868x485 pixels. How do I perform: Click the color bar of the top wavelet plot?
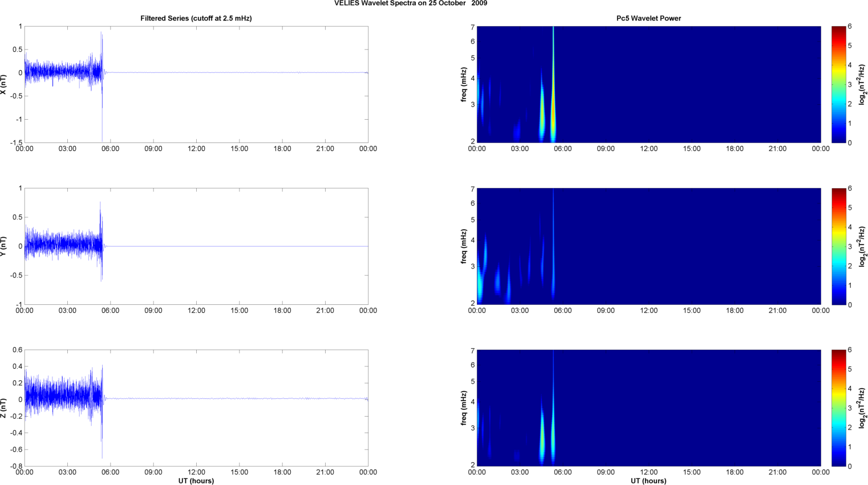(838, 84)
